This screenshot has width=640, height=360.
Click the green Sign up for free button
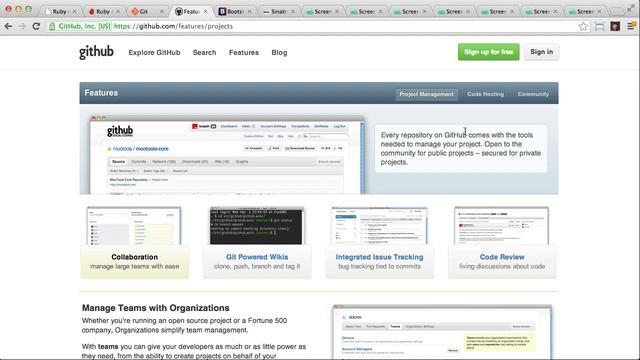click(489, 52)
